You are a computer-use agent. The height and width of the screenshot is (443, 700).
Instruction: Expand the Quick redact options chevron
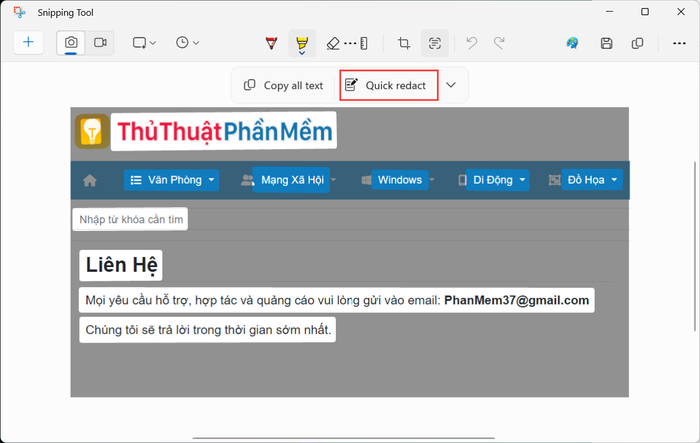click(x=451, y=85)
